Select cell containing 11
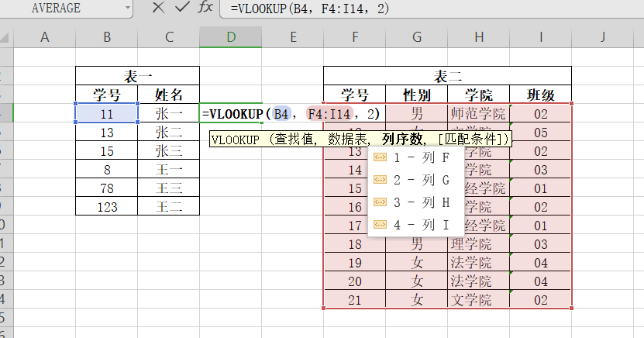Viewport: 644px width, 338px height. coord(107,113)
